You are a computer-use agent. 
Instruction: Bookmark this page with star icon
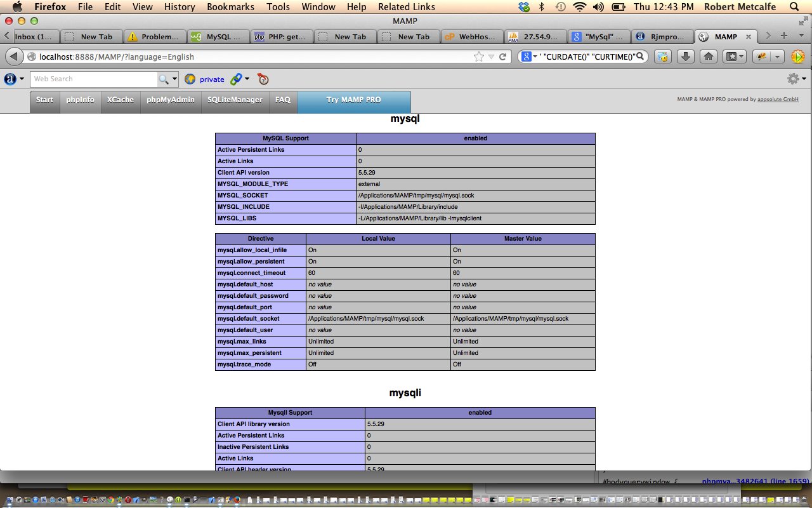(479, 57)
